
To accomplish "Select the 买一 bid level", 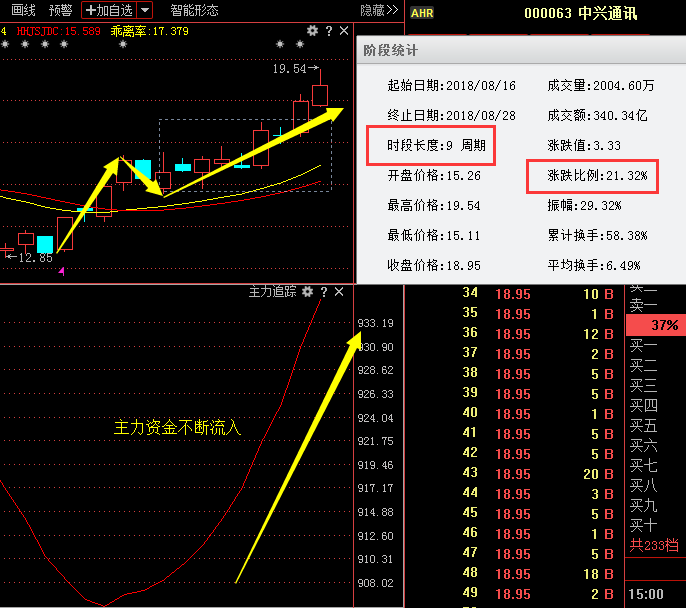I will [x=644, y=346].
